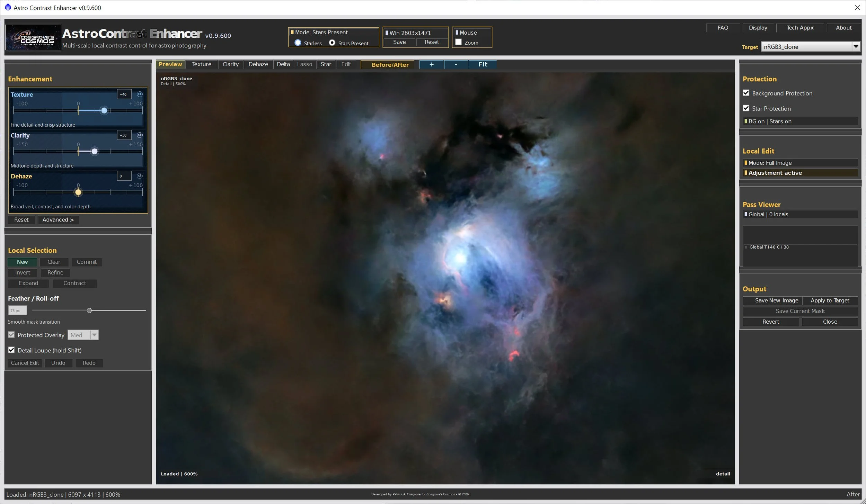This screenshot has height=504, width=866.
Task: Switch to the Texture view tab
Action: pos(202,64)
